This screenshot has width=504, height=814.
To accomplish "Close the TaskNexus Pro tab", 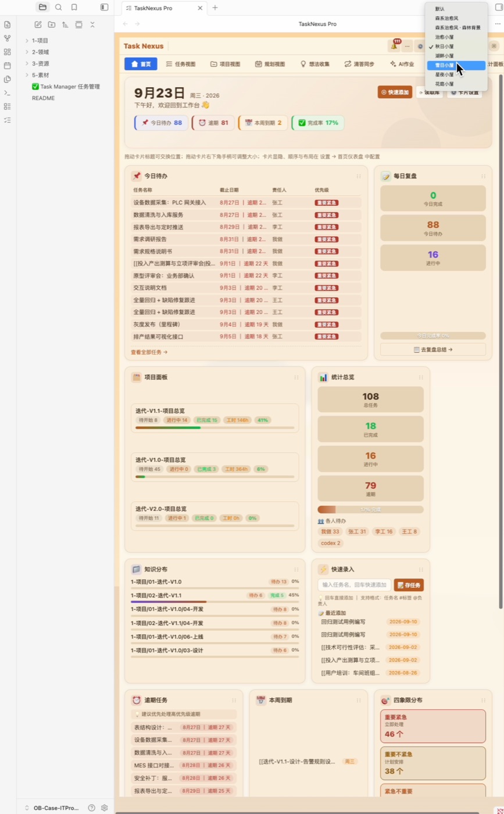I will (200, 8).
